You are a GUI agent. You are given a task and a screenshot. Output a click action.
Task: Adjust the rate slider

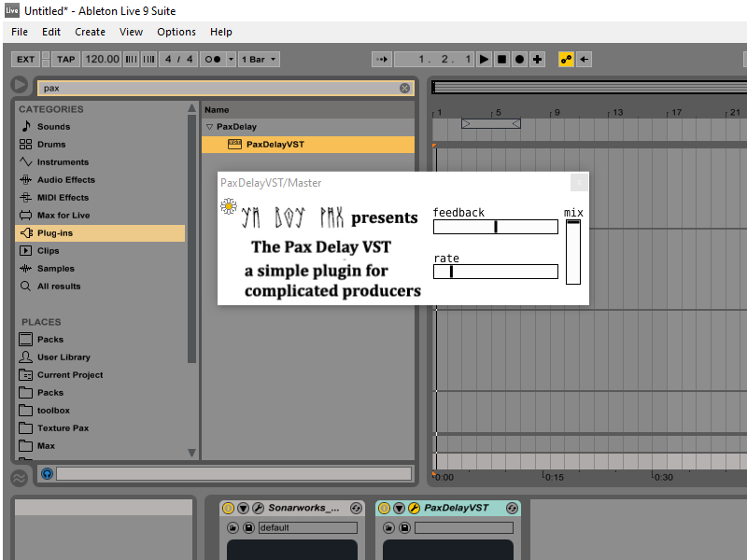point(496,272)
